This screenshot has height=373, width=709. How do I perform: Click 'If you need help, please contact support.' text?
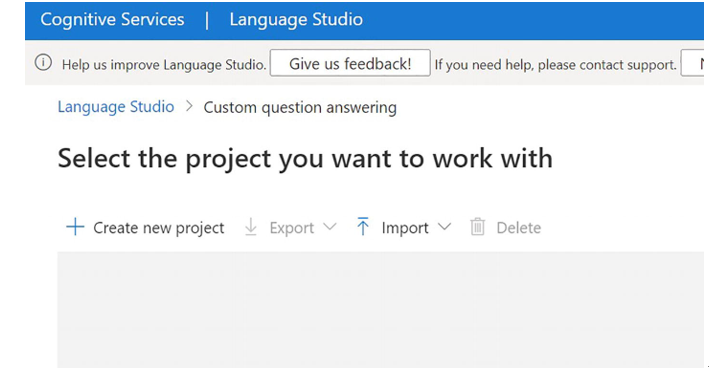point(556,65)
